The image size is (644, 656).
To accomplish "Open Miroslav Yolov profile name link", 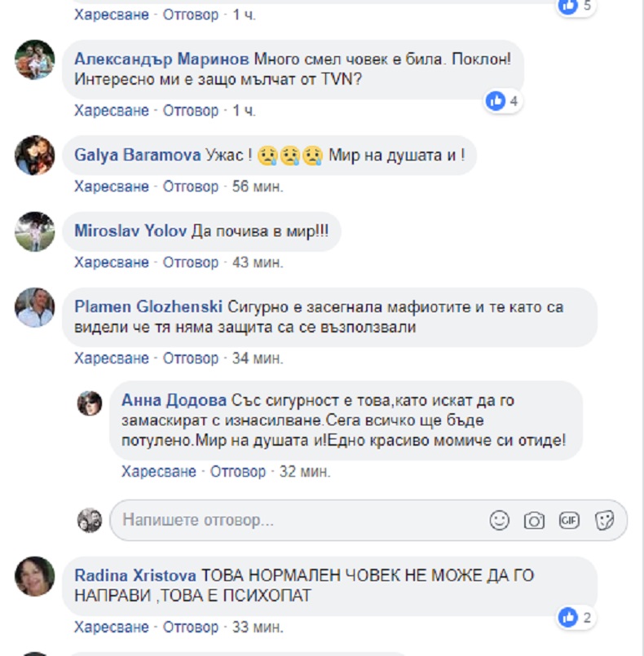I will tap(130, 231).
